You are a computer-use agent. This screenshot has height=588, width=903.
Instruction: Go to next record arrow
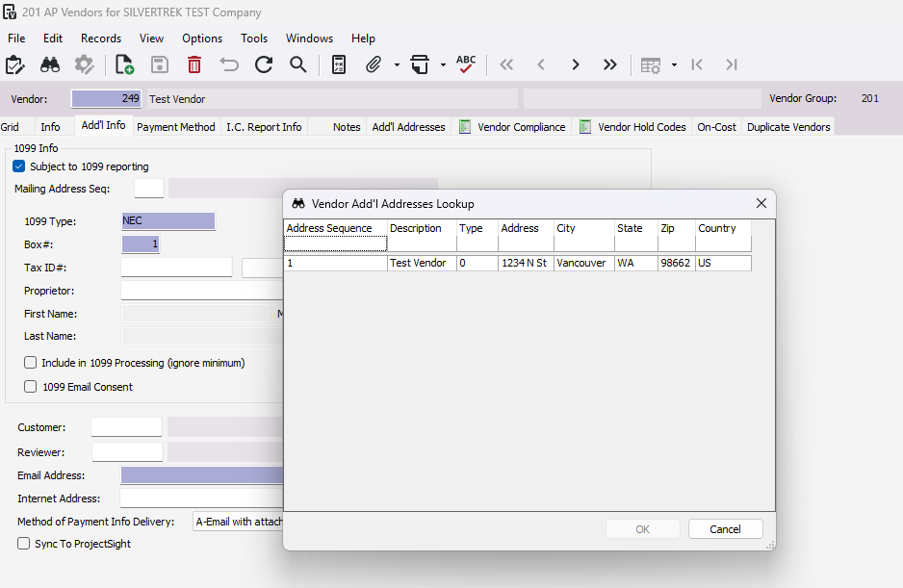[575, 64]
